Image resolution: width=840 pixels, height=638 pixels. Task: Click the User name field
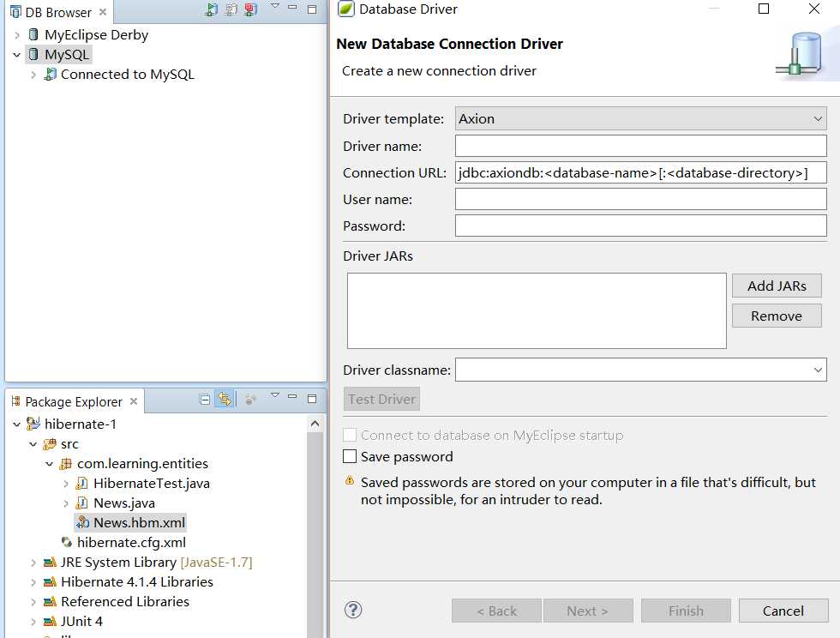pyautogui.click(x=641, y=200)
